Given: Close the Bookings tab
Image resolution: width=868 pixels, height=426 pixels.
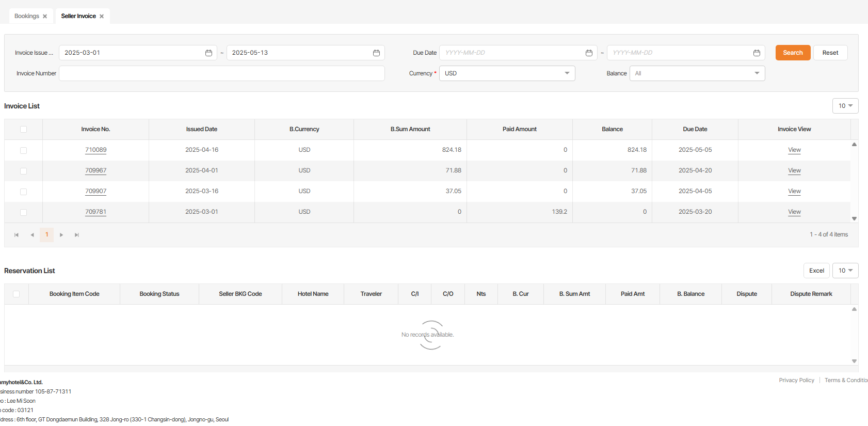Looking at the screenshot, I should point(45,17).
